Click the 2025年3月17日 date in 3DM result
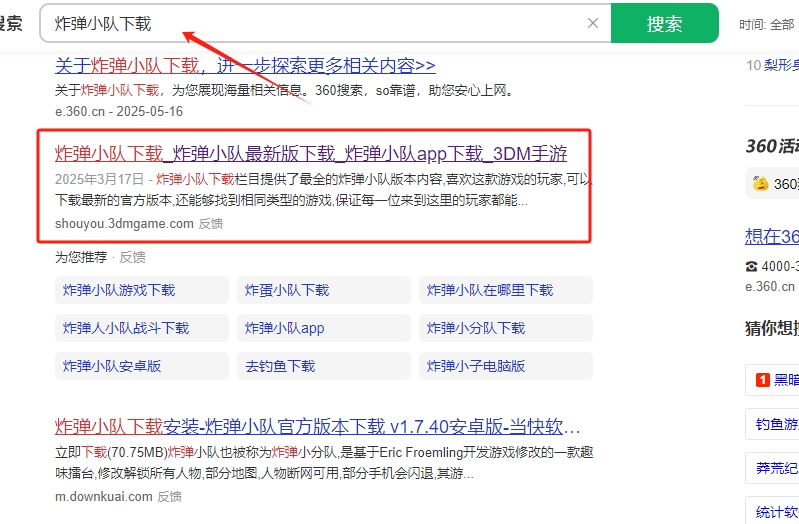 tap(99, 179)
